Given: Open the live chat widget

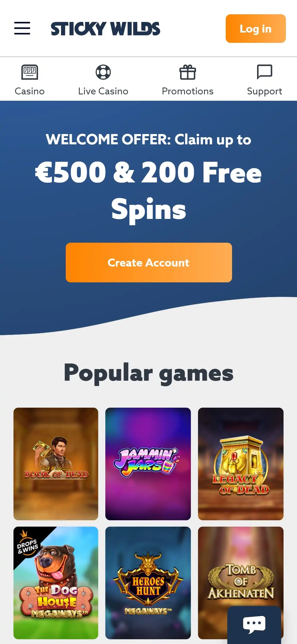Looking at the screenshot, I should 254,624.
